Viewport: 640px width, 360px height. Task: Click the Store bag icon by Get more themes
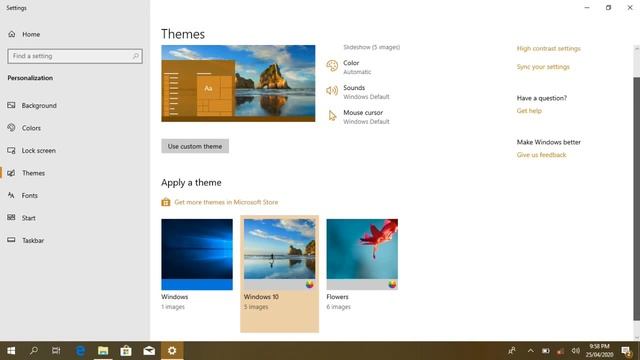(166, 202)
